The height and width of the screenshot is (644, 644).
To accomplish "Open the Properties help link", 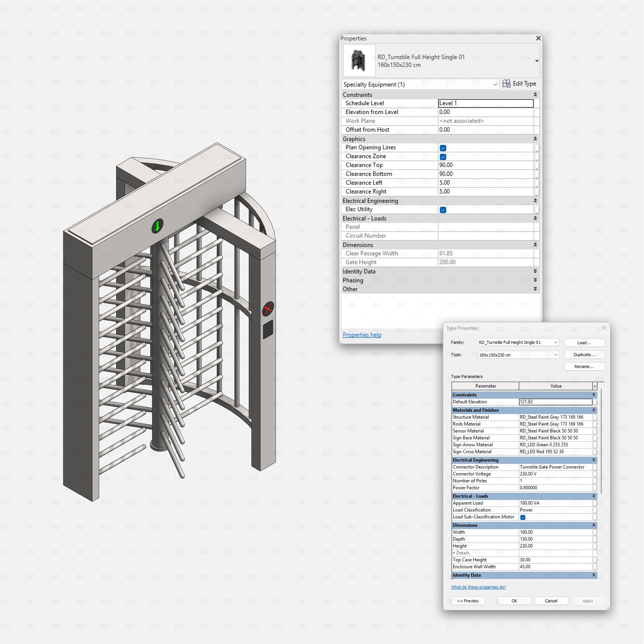I will (362, 335).
